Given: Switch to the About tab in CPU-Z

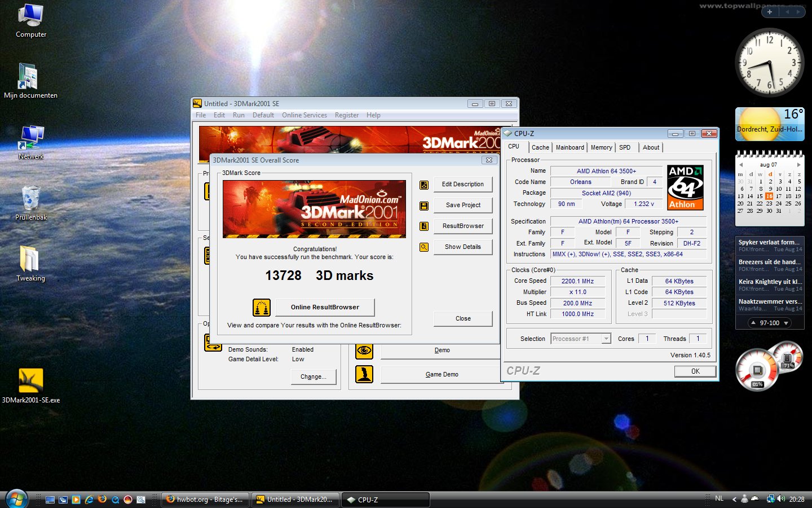Looking at the screenshot, I should 651,147.
